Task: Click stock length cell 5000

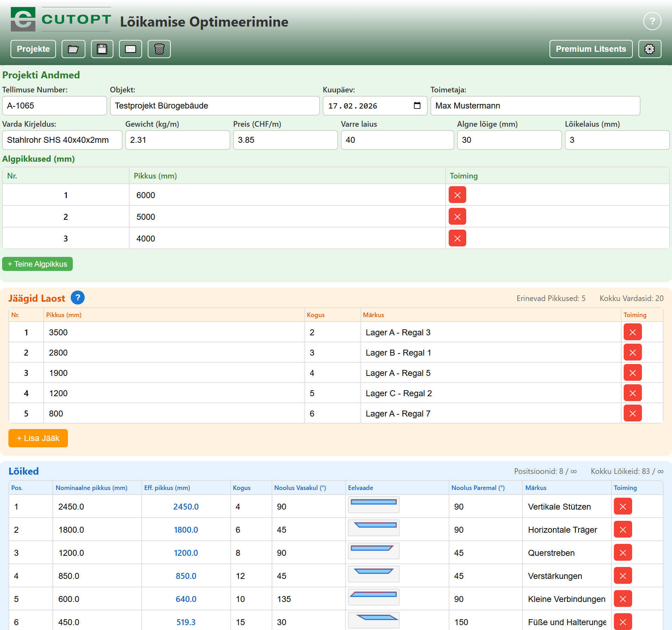Action: click(287, 217)
